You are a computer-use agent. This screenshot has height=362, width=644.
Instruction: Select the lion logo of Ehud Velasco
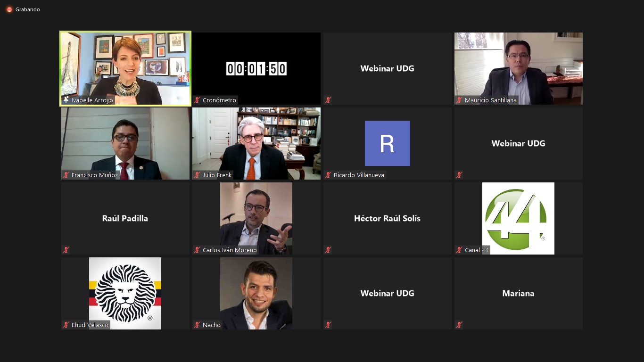[x=125, y=293]
